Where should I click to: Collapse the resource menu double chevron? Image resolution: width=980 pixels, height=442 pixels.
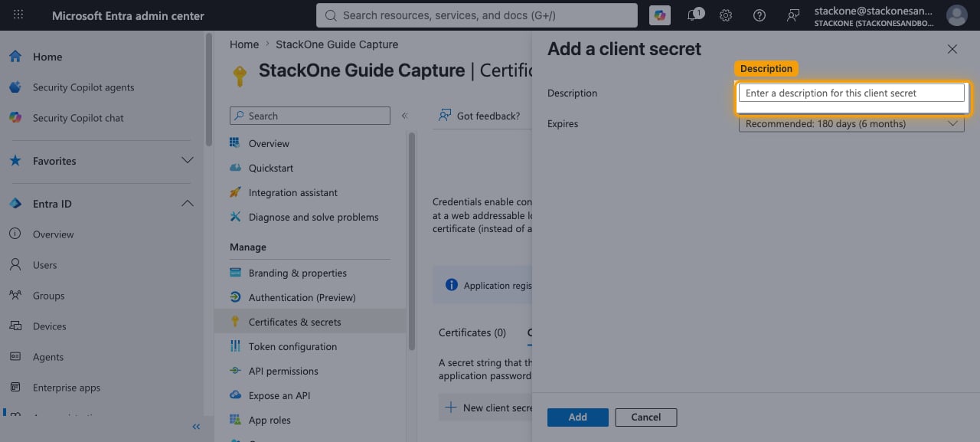(404, 116)
